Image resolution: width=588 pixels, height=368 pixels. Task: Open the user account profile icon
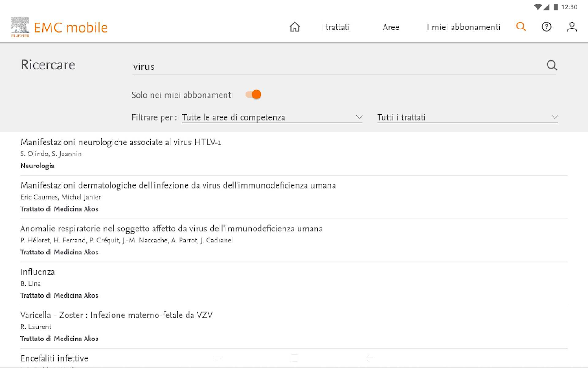pos(571,27)
